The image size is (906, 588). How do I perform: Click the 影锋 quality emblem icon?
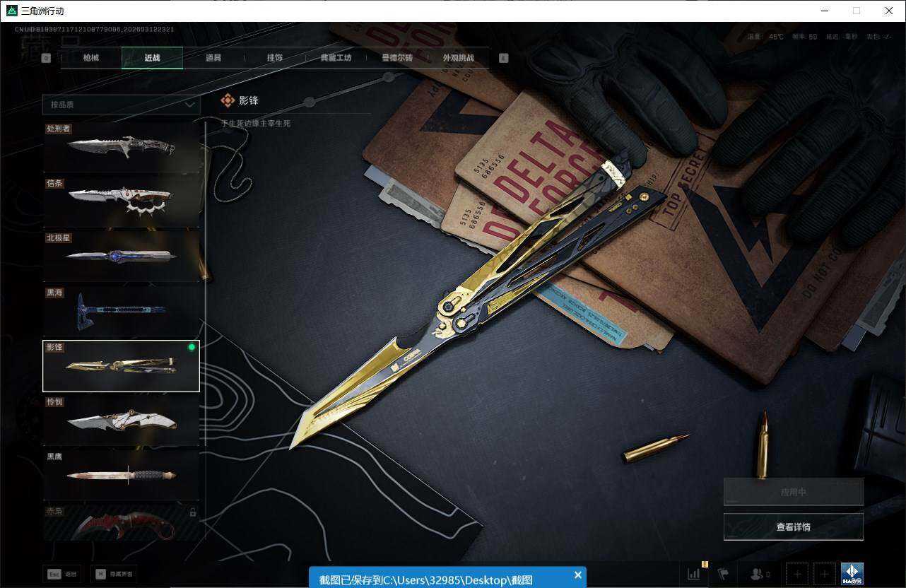228,101
